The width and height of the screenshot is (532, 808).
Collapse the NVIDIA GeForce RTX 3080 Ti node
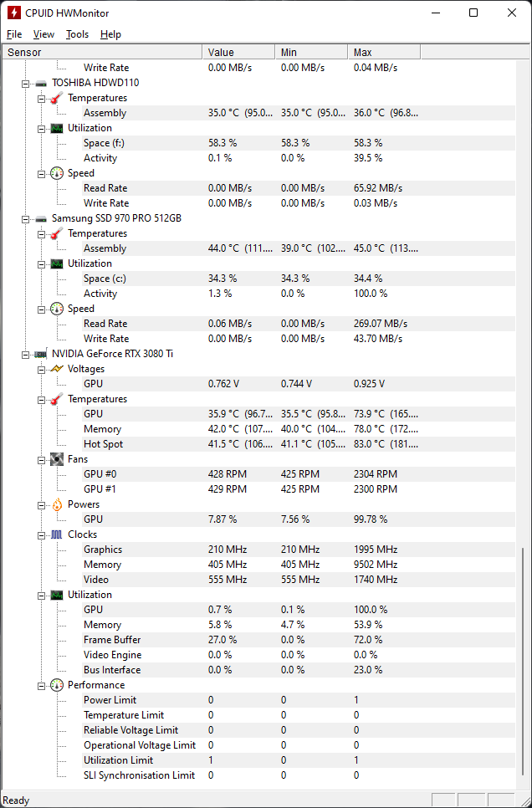point(25,354)
